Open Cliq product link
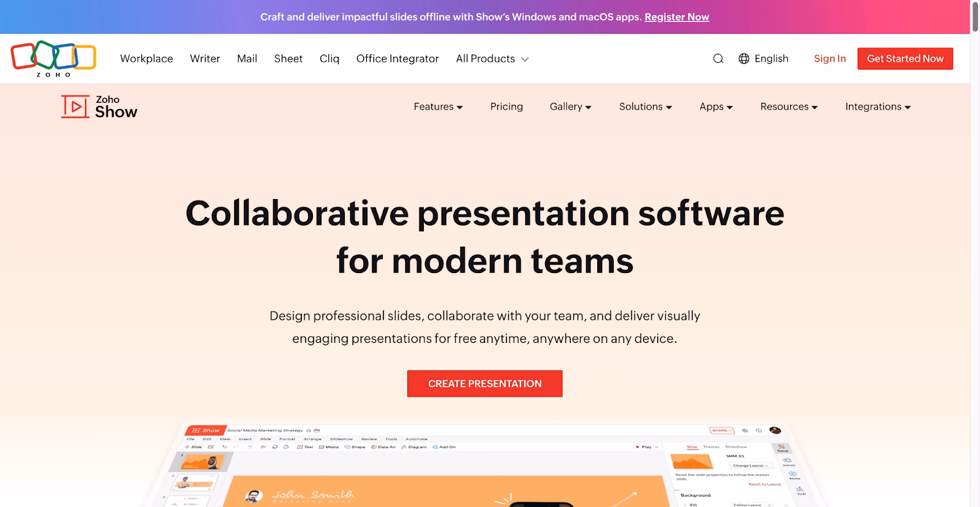This screenshot has width=980, height=507. tap(330, 59)
